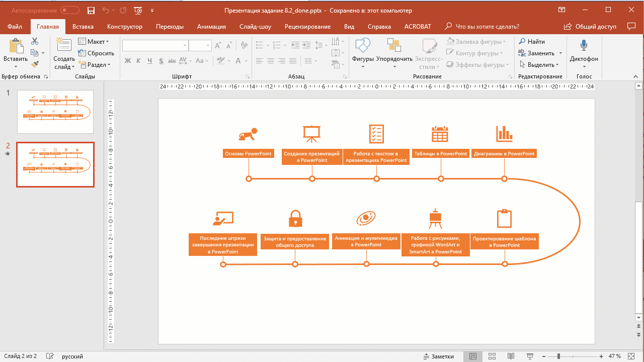Click the Диктофон microphone icon
The height and width of the screenshot is (362, 644).
pos(584,46)
